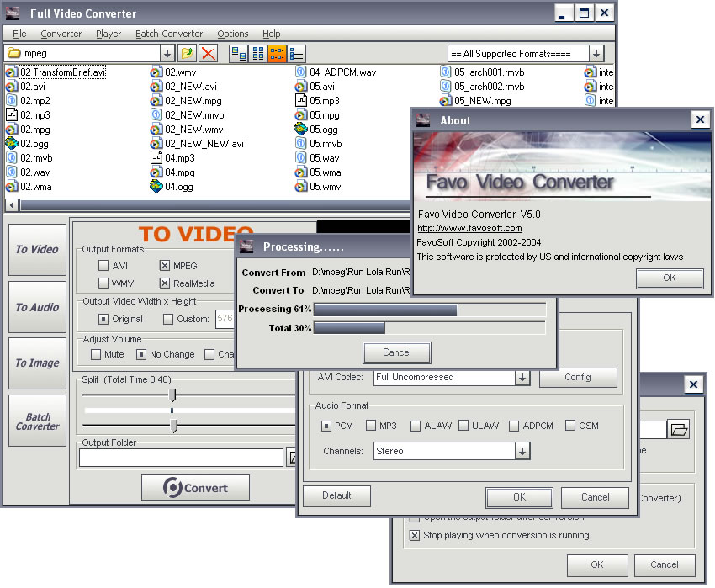The height and width of the screenshot is (588, 715).
Task: Open the Help menu
Action: 272,34
